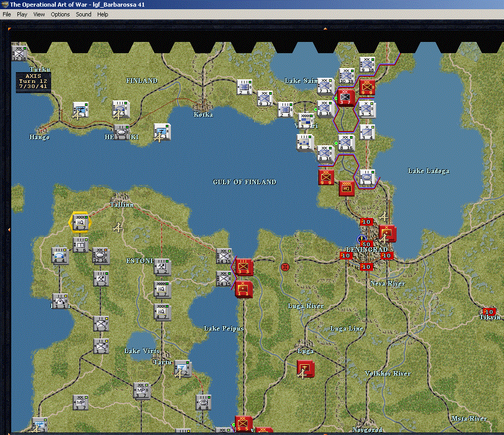
Task: Click the red 3 3 infantry unit
Action: [244, 267]
